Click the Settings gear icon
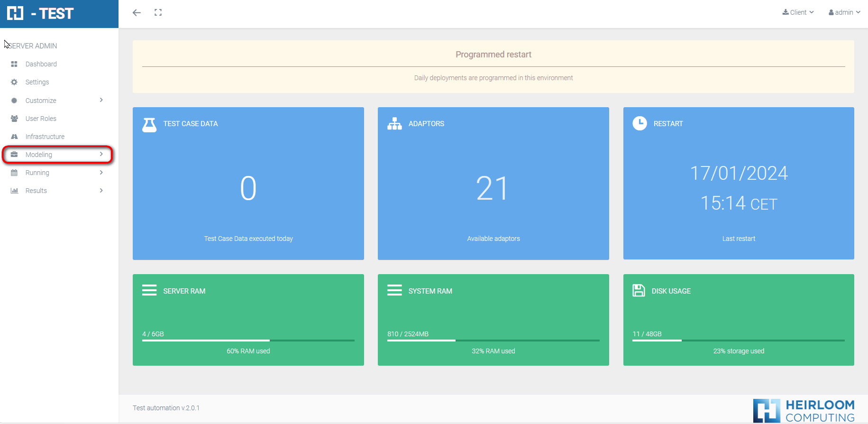The width and height of the screenshot is (868, 424). tap(14, 82)
